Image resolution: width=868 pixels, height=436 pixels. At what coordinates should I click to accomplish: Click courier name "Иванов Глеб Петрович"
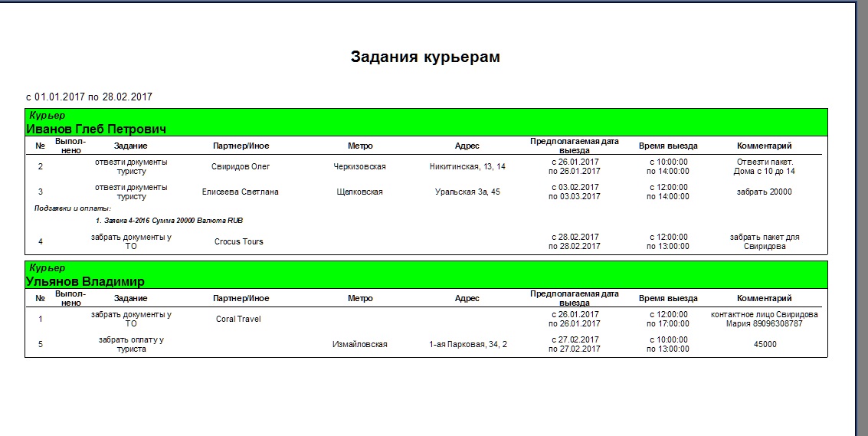(96, 129)
